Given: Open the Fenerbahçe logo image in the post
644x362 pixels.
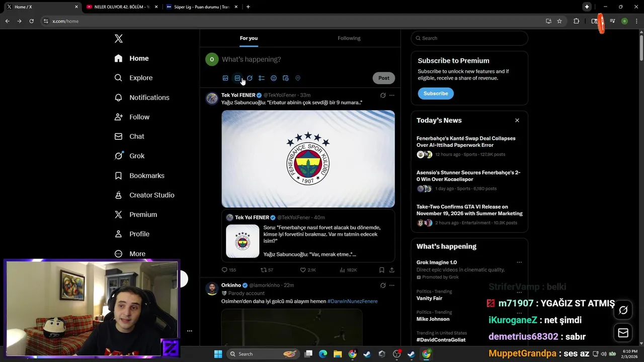Looking at the screenshot, I should [308, 159].
